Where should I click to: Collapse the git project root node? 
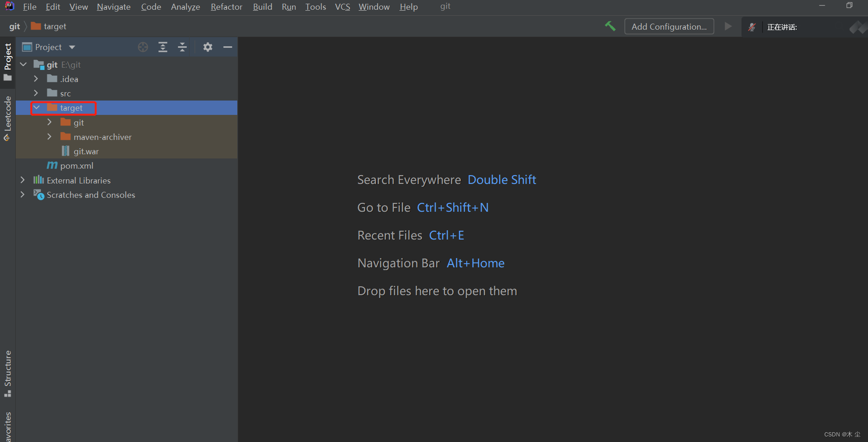(x=23, y=64)
